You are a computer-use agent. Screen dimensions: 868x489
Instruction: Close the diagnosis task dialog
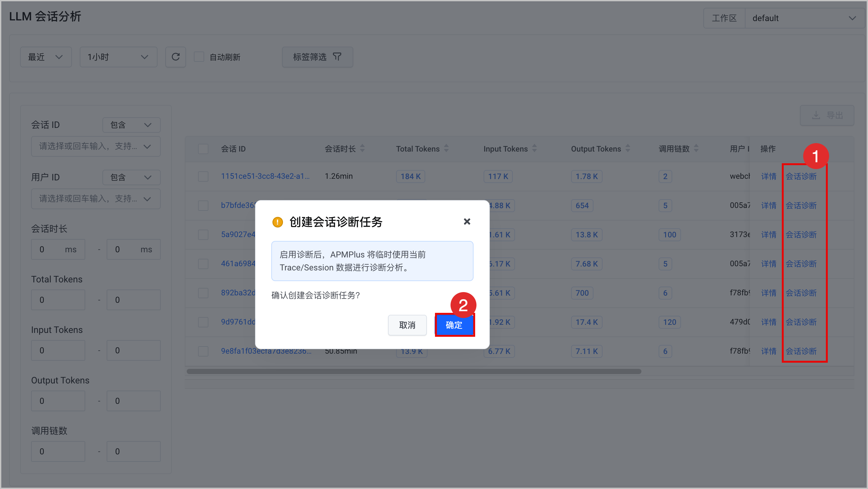tap(467, 222)
